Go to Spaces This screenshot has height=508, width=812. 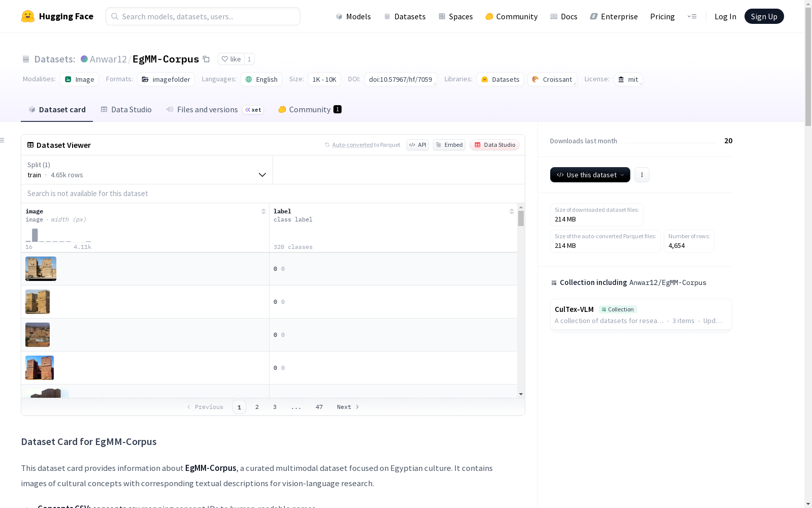coord(456,16)
